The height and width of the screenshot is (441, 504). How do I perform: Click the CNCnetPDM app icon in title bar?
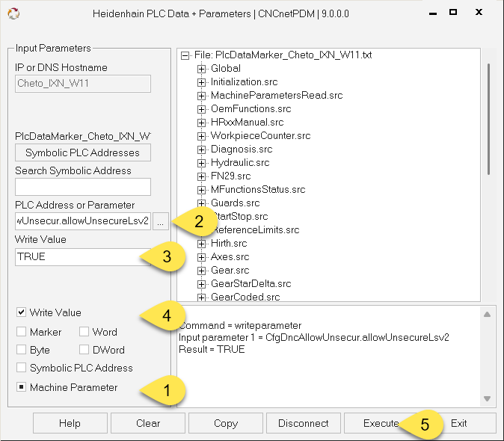pos(12,13)
